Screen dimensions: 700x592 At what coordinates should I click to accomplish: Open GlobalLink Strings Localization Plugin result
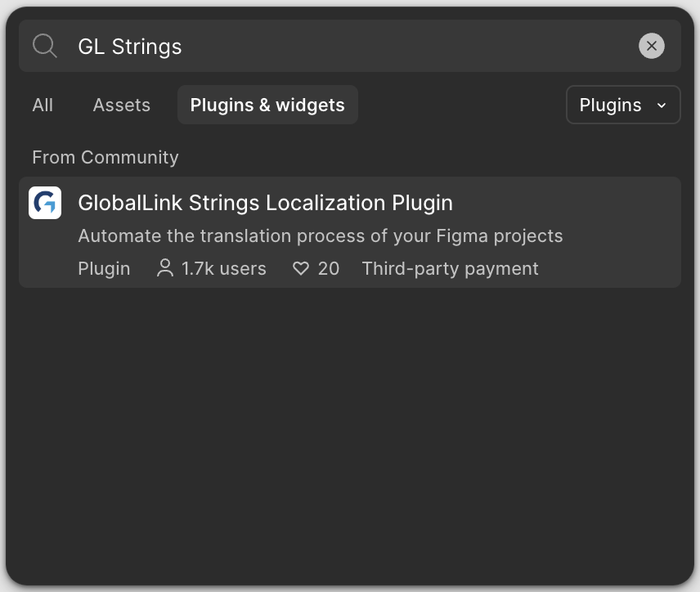pos(350,232)
